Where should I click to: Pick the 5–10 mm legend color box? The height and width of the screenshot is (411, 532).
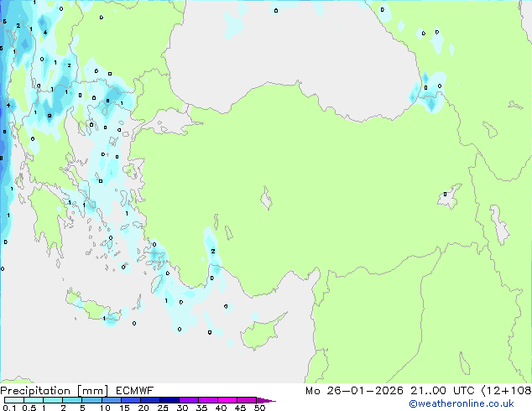coord(91,400)
